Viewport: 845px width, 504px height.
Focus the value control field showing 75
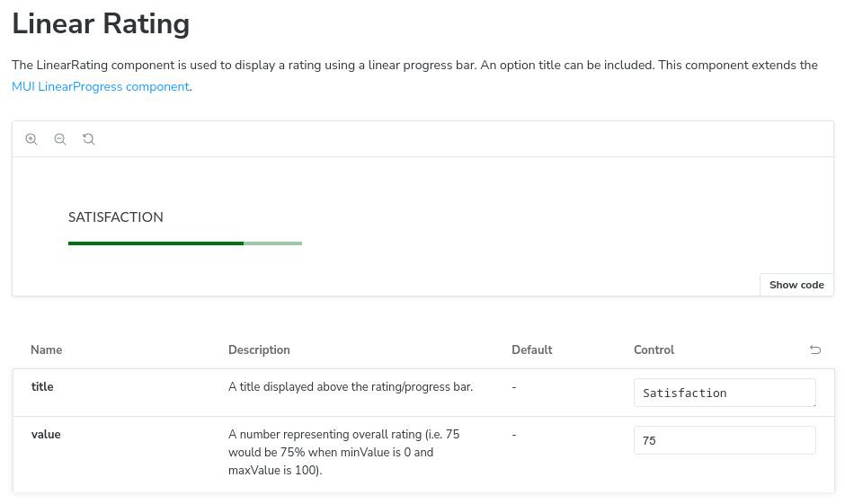click(725, 440)
